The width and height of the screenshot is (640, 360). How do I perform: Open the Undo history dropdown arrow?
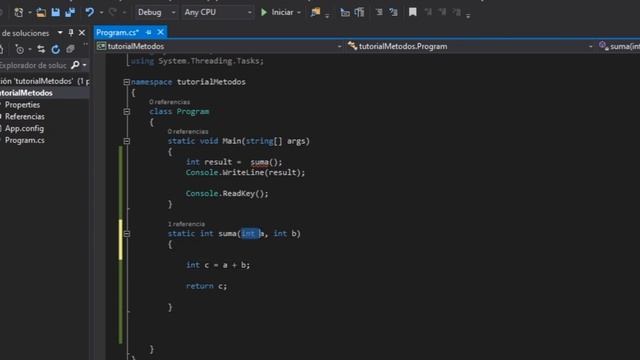101,13
